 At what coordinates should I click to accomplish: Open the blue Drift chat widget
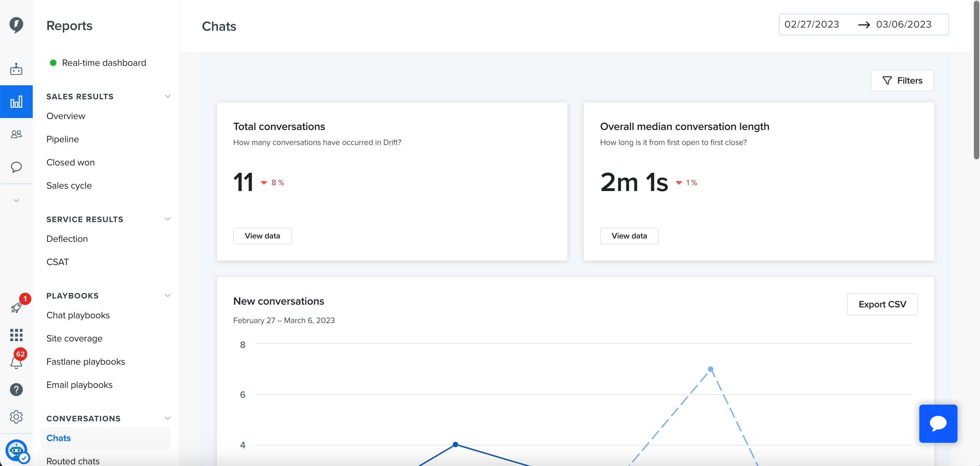tap(938, 423)
